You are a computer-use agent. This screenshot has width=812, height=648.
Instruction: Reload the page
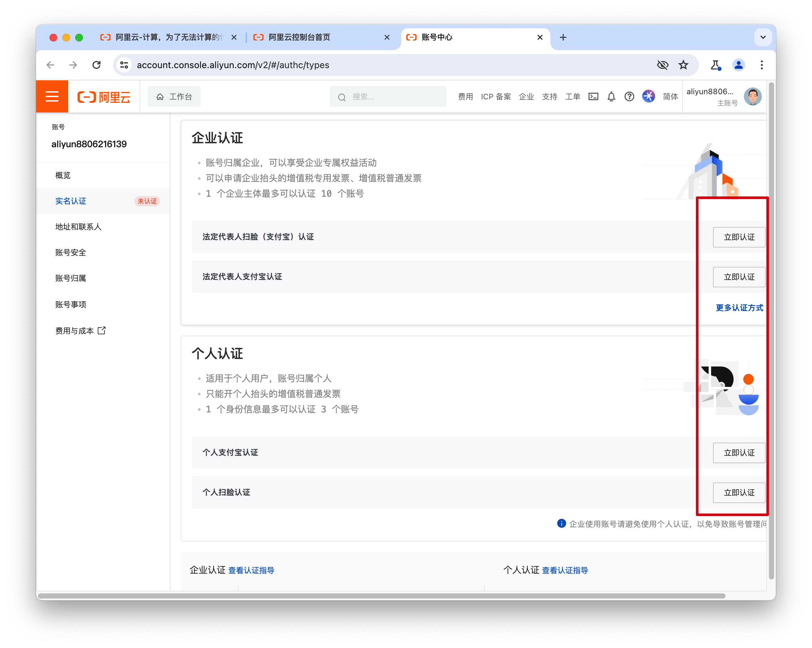click(96, 65)
